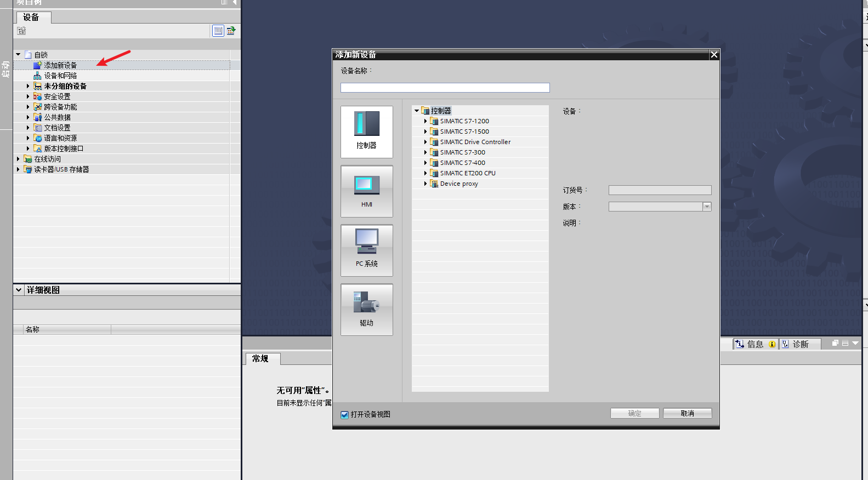Expand the 公共数据 node
The width and height of the screenshot is (868, 480).
28,117
